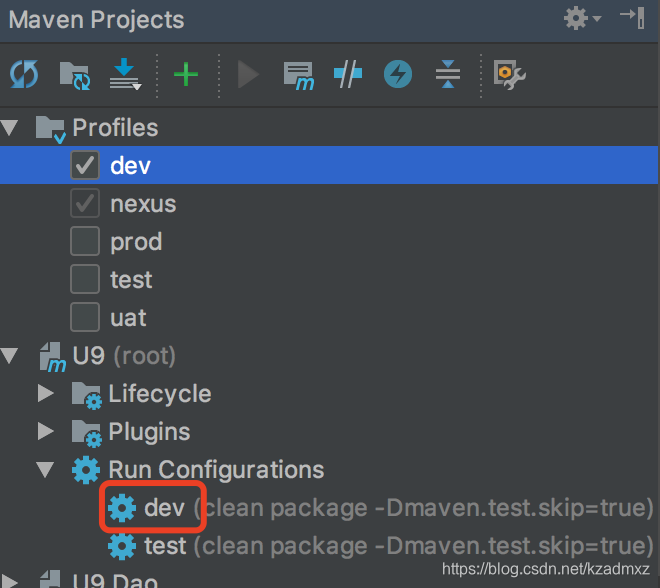Toggle Offline Mode icon
Screen dimensions: 660x588
(348, 74)
